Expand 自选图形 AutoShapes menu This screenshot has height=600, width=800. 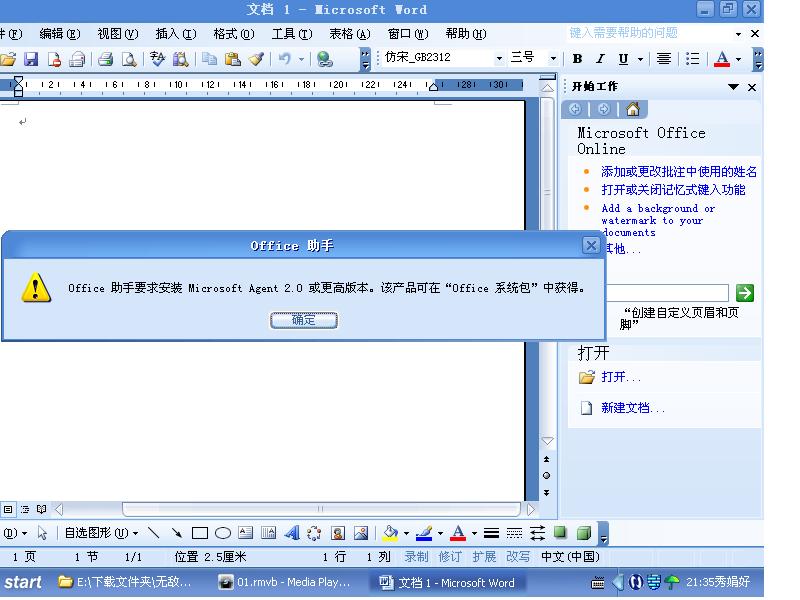(101, 533)
